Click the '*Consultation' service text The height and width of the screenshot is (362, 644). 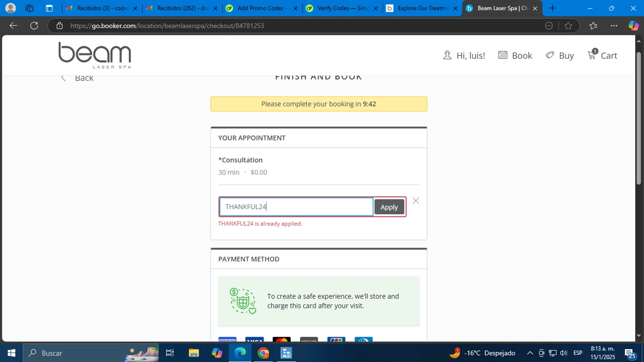(240, 160)
